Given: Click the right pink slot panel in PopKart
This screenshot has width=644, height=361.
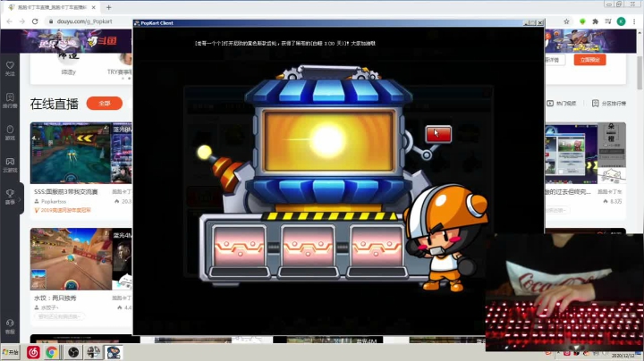Looking at the screenshot, I should pos(377,247).
